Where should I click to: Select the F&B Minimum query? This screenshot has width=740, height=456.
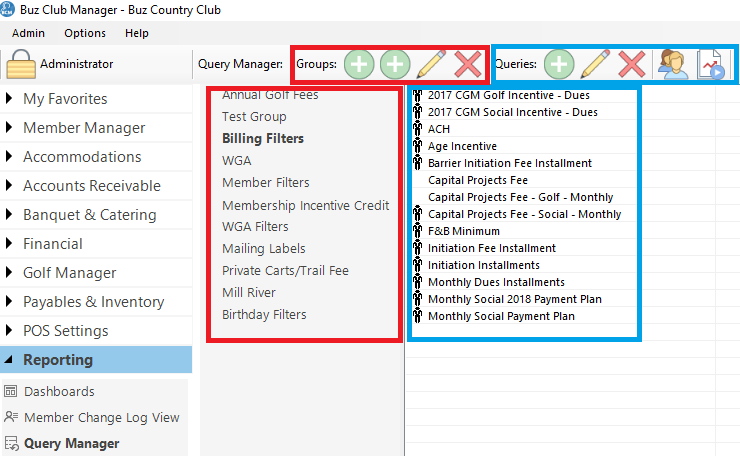(462, 231)
